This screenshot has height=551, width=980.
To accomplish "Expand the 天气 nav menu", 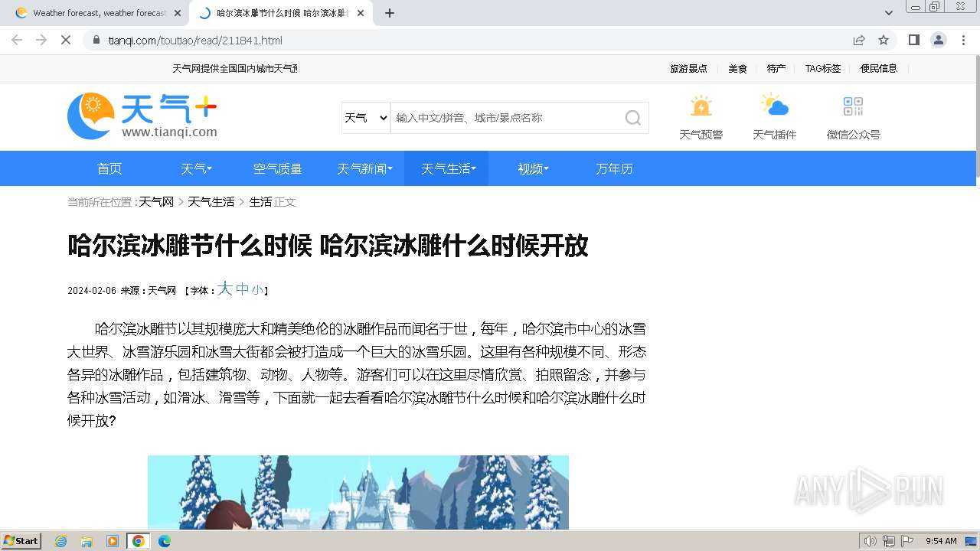I will point(196,168).
